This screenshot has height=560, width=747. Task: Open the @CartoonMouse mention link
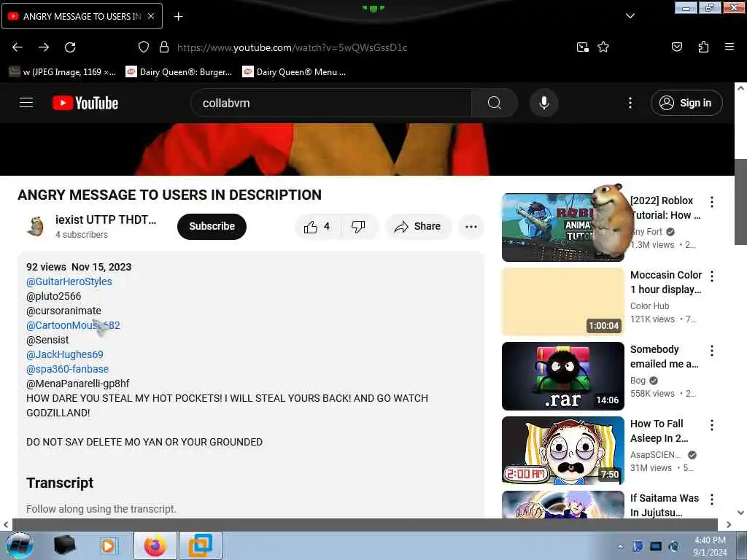point(73,325)
